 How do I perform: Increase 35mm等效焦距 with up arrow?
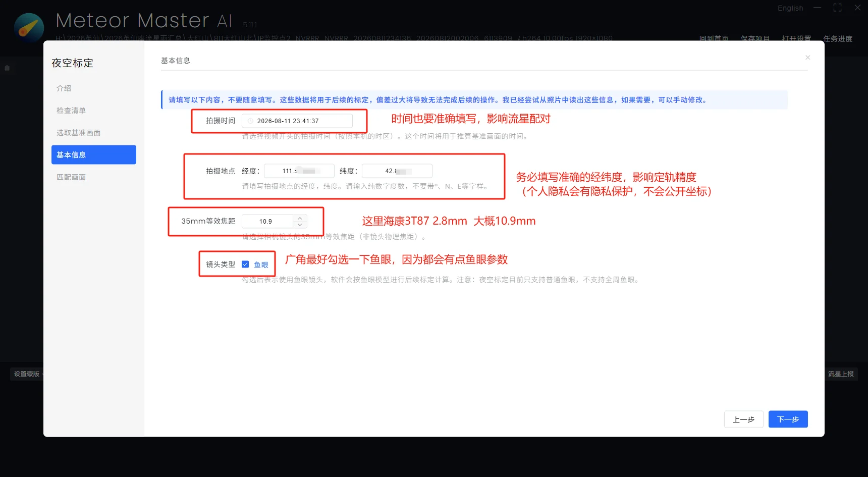(300, 218)
